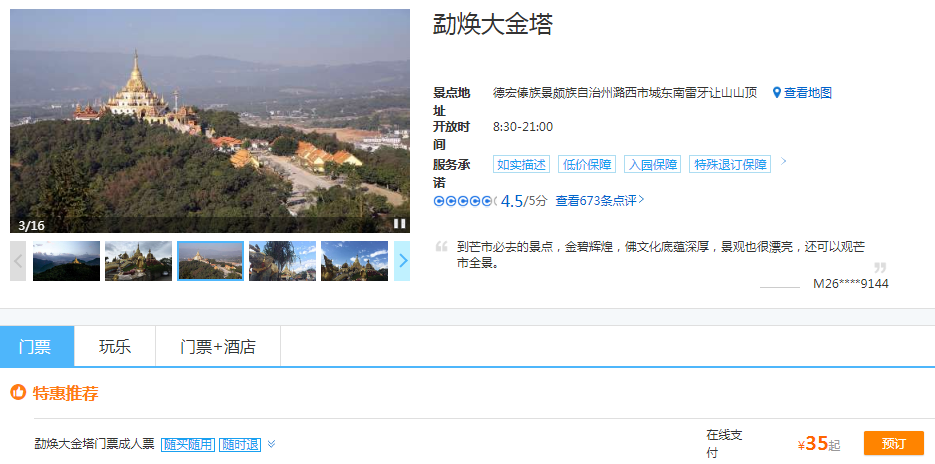
Task: Switch to the 门票+酒店 tab
Action: click(218, 347)
